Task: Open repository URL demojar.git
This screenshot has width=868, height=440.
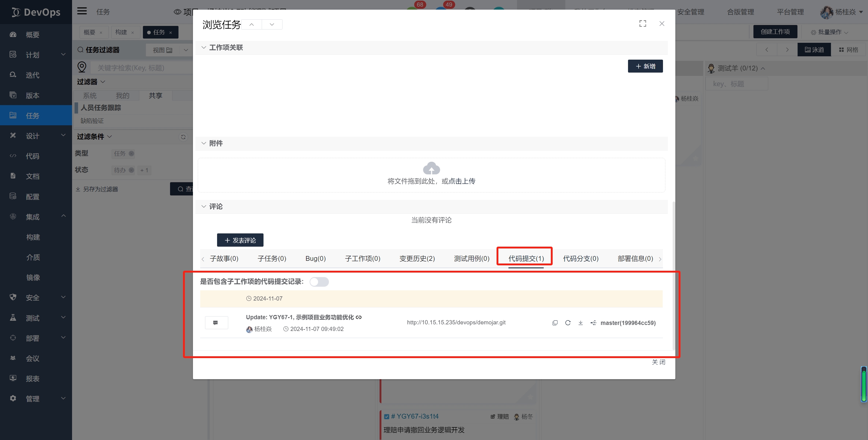Action: (x=456, y=322)
